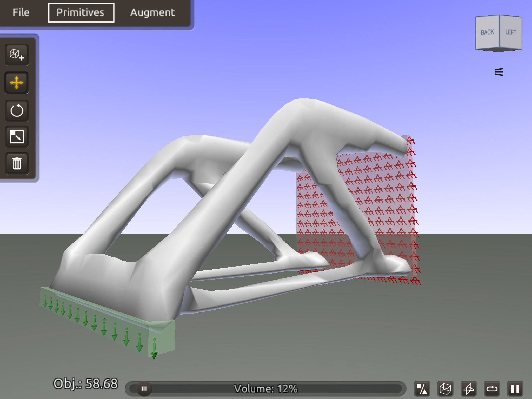
Task: Activate the yellow move arrows tool
Action: pos(17,83)
